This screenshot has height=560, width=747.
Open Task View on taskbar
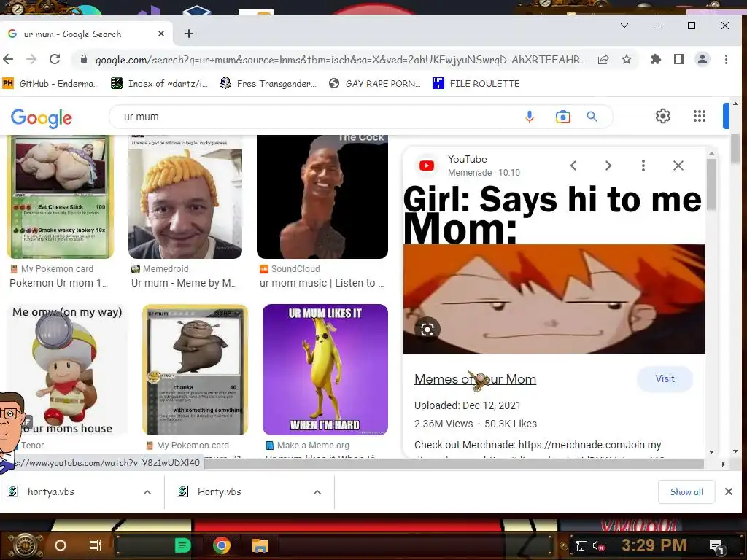point(96,545)
